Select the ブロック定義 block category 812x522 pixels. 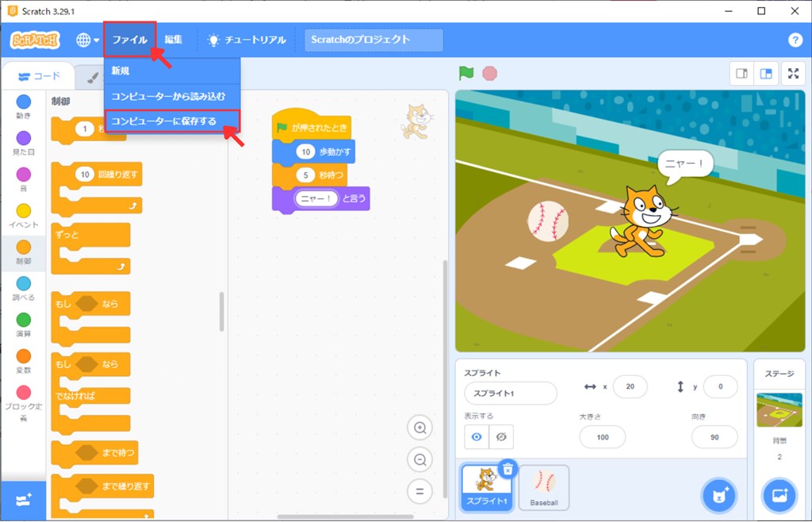coord(23,403)
